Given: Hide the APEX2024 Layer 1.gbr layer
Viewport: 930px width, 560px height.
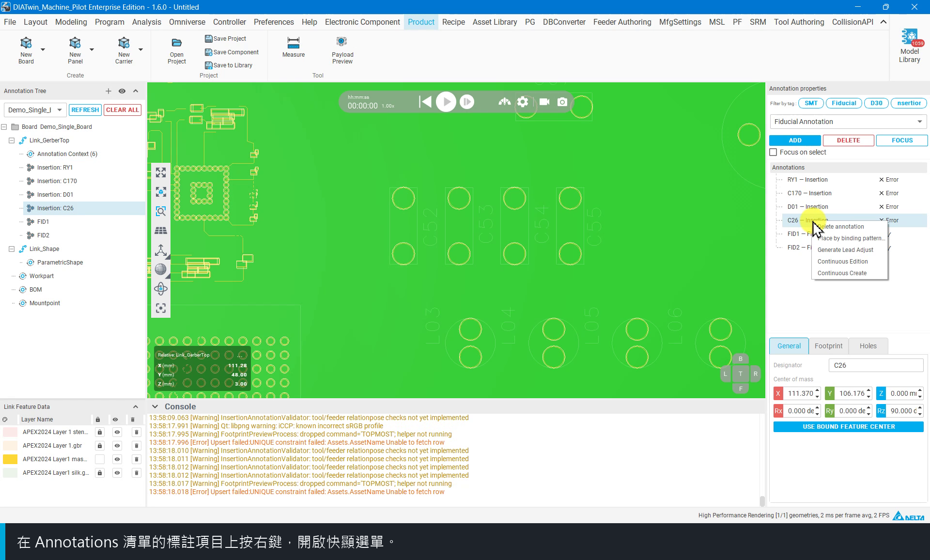Looking at the screenshot, I should pos(117,446).
